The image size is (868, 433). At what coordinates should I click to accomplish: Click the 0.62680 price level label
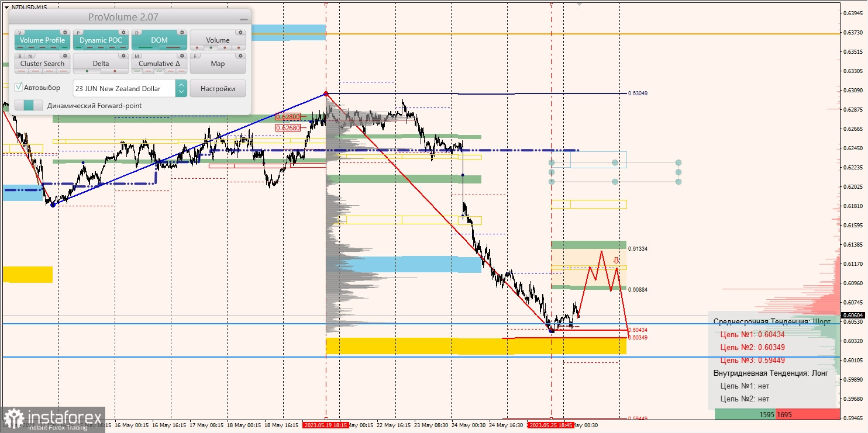[x=288, y=127]
